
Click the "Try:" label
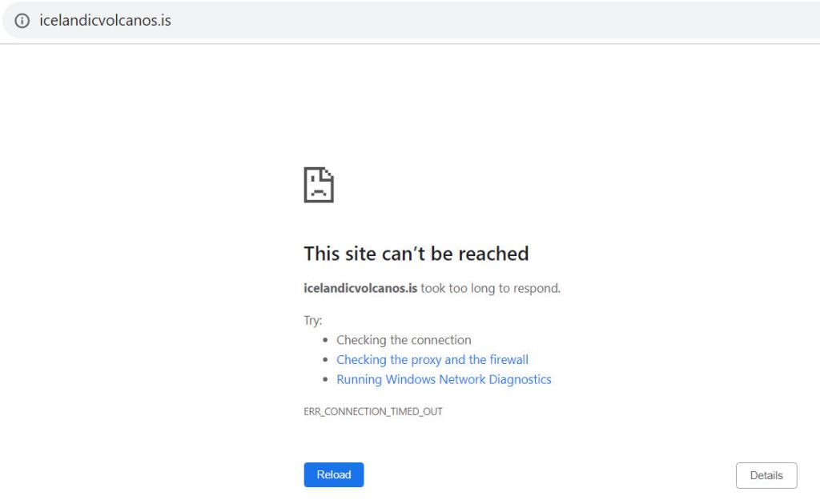coord(313,320)
